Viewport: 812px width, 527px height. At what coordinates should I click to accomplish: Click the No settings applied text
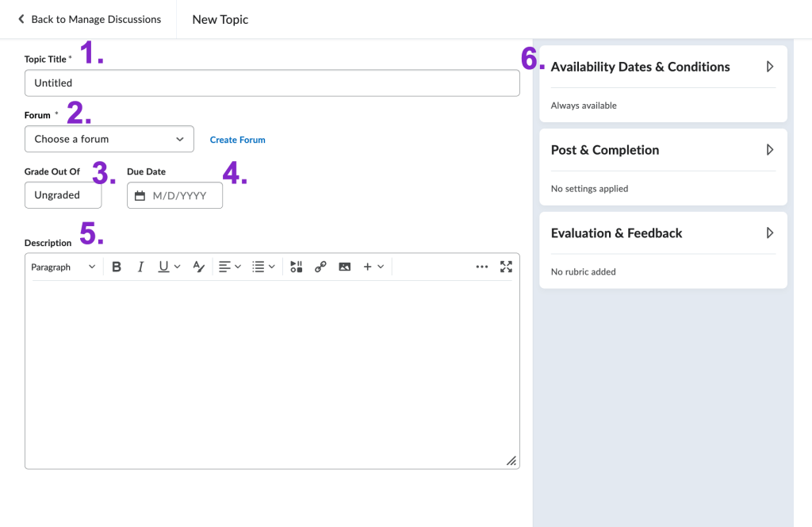click(589, 189)
